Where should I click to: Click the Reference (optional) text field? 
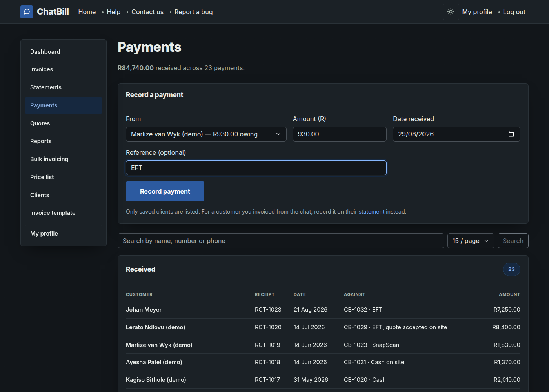tap(256, 168)
